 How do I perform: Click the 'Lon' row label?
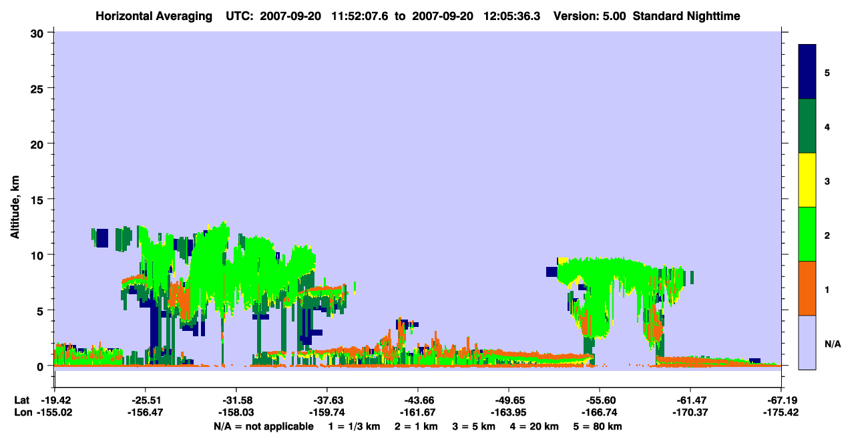[x=23, y=413]
